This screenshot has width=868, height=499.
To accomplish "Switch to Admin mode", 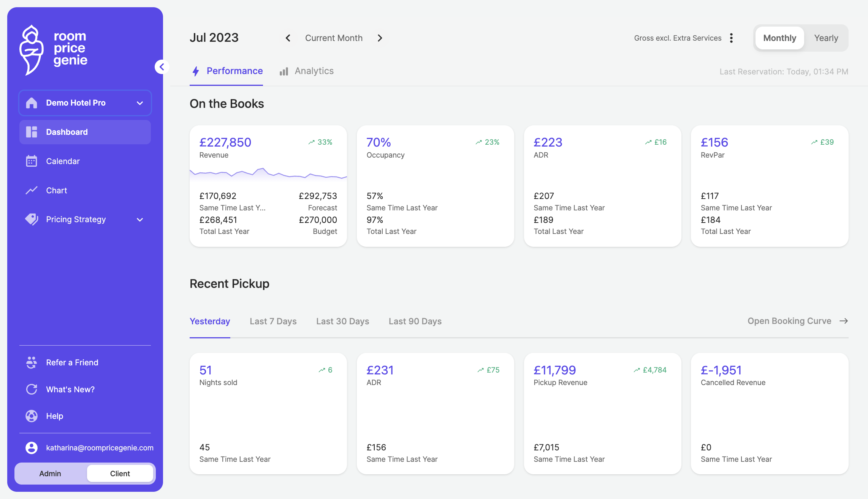I will pos(50,474).
